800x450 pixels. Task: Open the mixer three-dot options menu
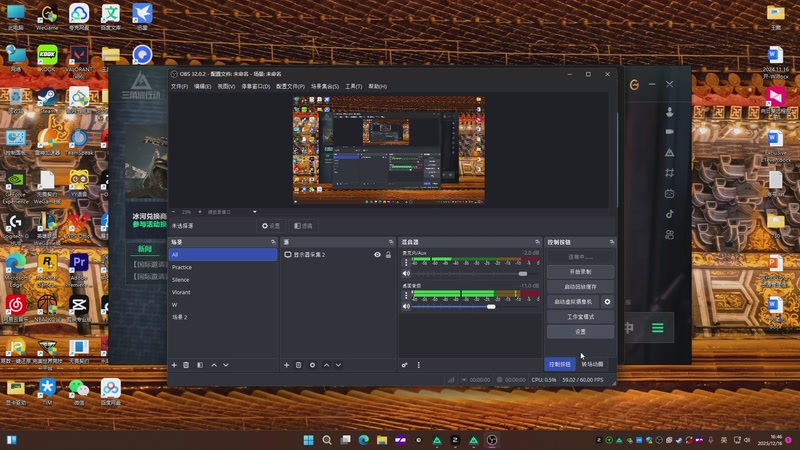pos(418,365)
